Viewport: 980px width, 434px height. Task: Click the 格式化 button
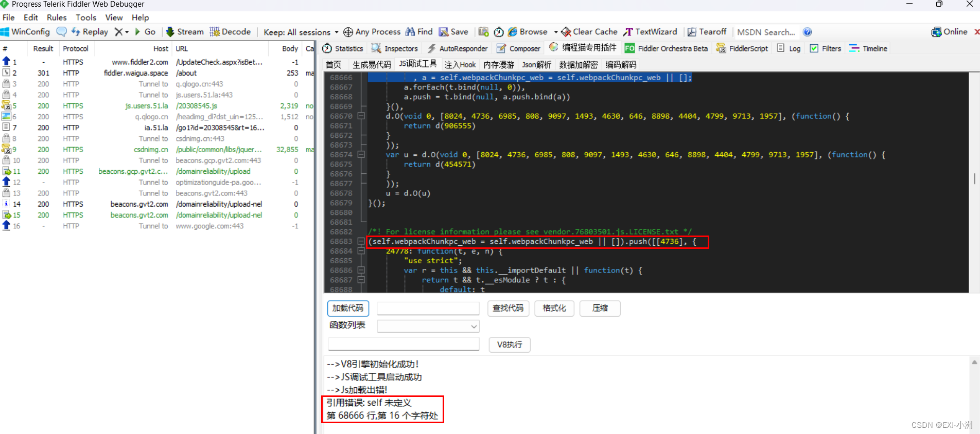[x=554, y=308]
